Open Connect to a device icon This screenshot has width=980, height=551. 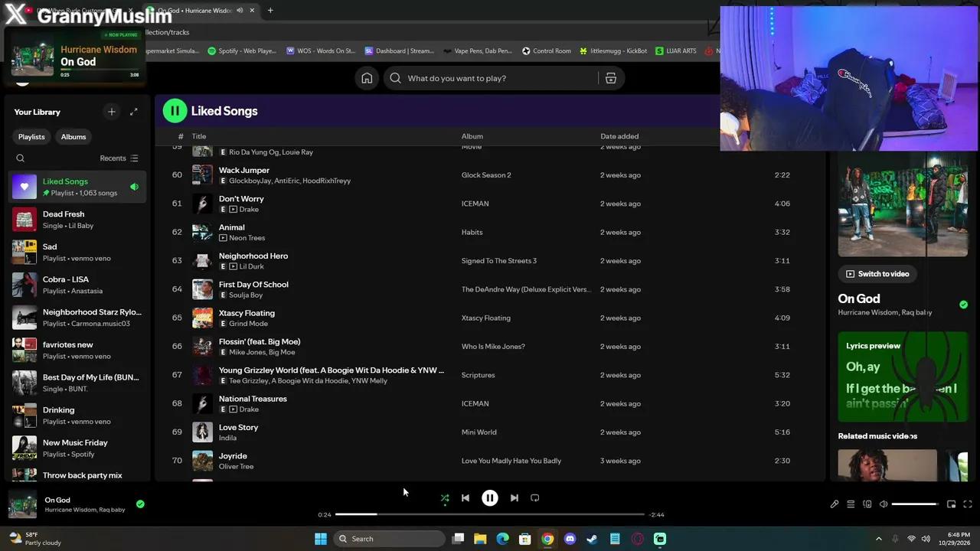pyautogui.click(x=867, y=504)
